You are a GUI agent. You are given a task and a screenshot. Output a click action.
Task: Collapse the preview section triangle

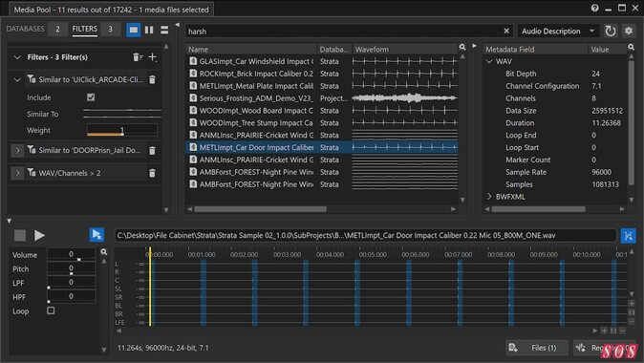pyautogui.click(x=9, y=221)
